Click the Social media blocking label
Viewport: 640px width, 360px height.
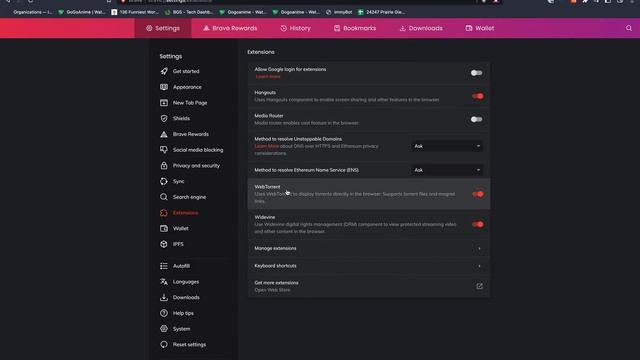point(198,150)
